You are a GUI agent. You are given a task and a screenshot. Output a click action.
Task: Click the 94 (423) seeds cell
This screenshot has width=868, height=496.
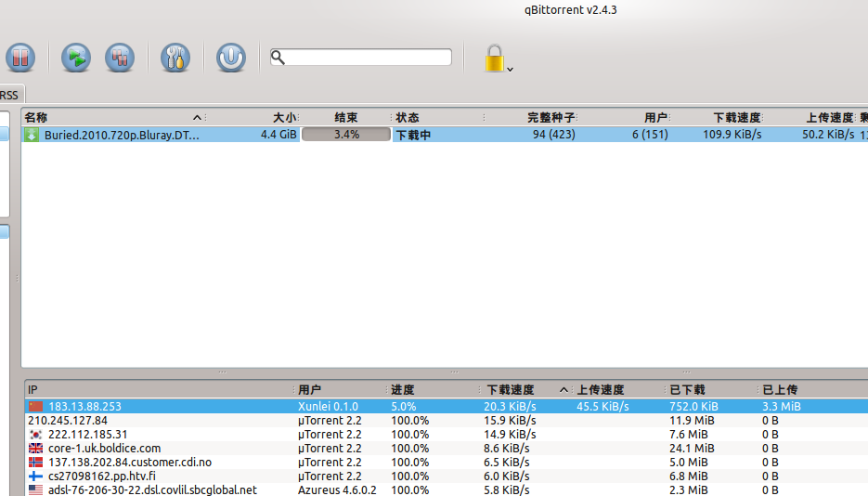pyautogui.click(x=553, y=135)
